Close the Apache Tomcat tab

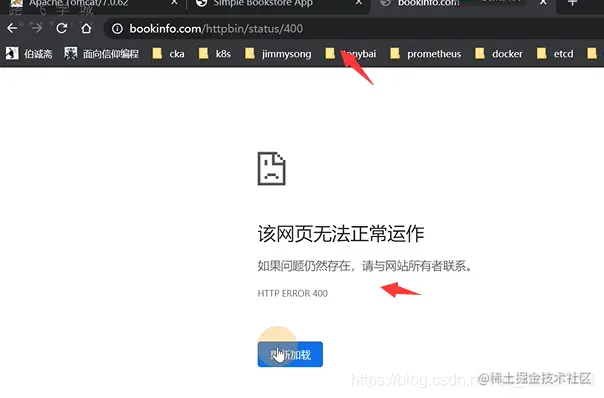174,2
